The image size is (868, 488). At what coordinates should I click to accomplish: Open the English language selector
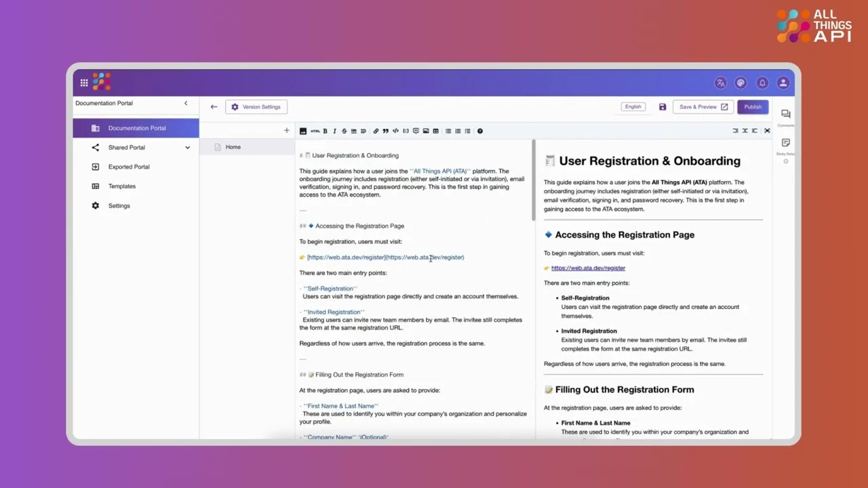pyautogui.click(x=632, y=106)
